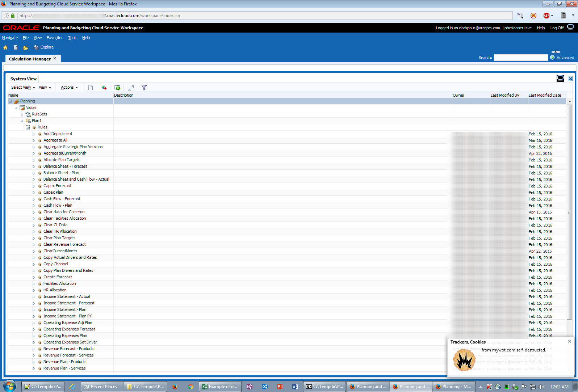Select the 'Clear data for Cameron' rule
The image size is (578, 392).
pyautogui.click(x=64, y=212)
